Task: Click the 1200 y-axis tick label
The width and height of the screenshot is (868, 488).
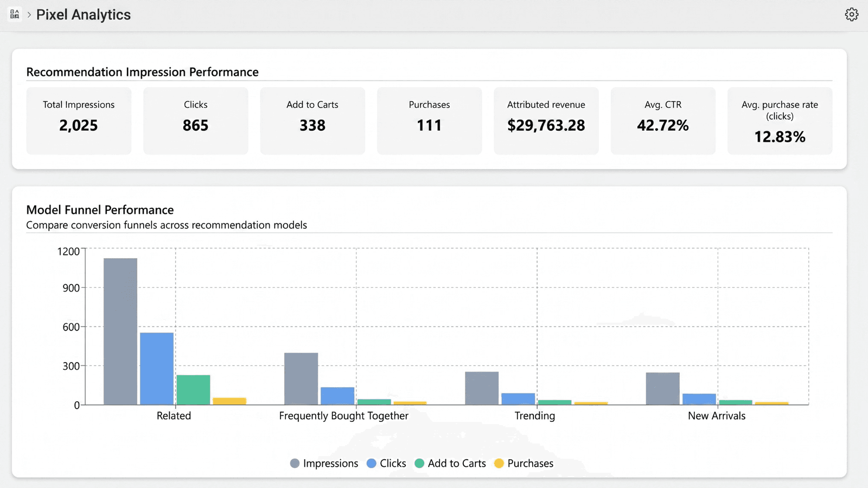Action: 68,252
